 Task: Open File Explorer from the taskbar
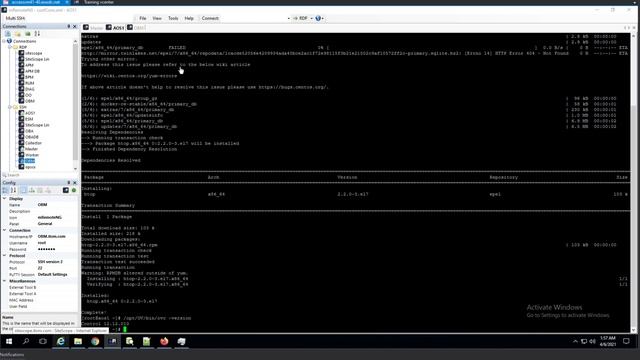coord(78,341)
